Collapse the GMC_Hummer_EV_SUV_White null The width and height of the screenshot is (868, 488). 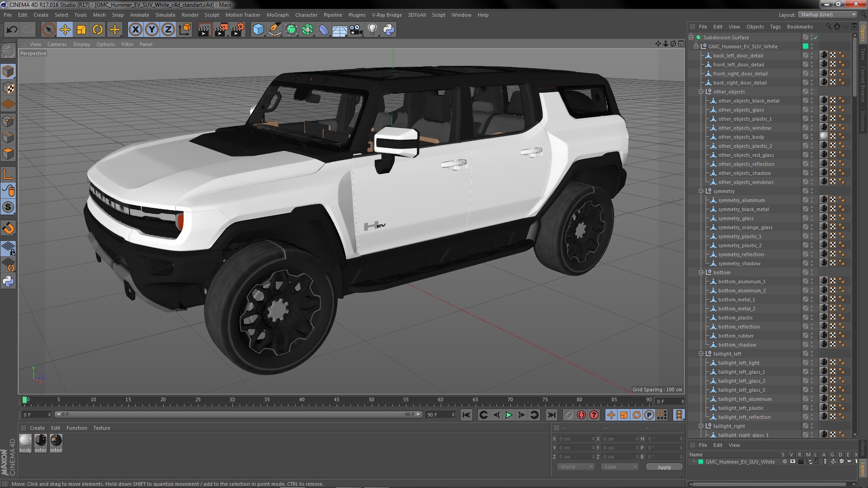click(x=696, y=47)
